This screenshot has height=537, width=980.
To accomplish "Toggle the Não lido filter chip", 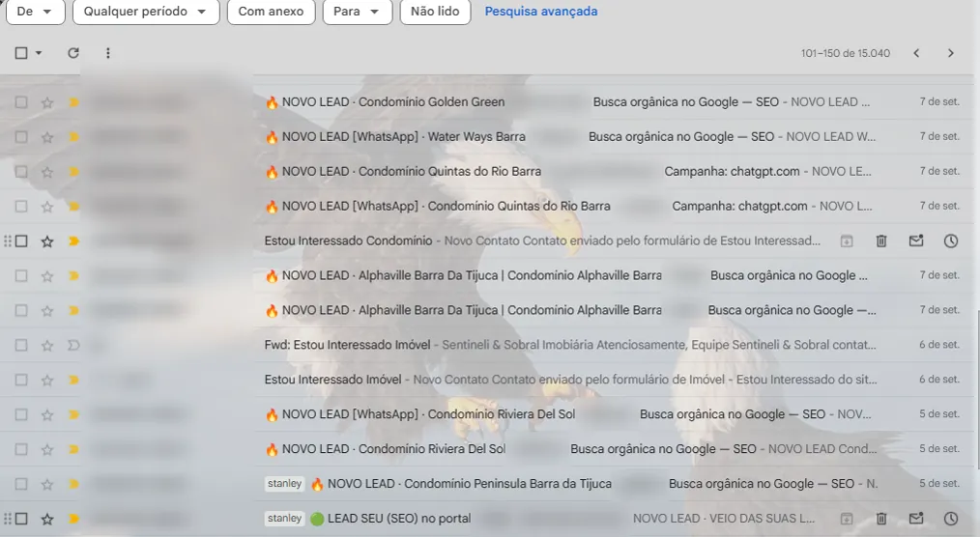I will tap(435, 12).
